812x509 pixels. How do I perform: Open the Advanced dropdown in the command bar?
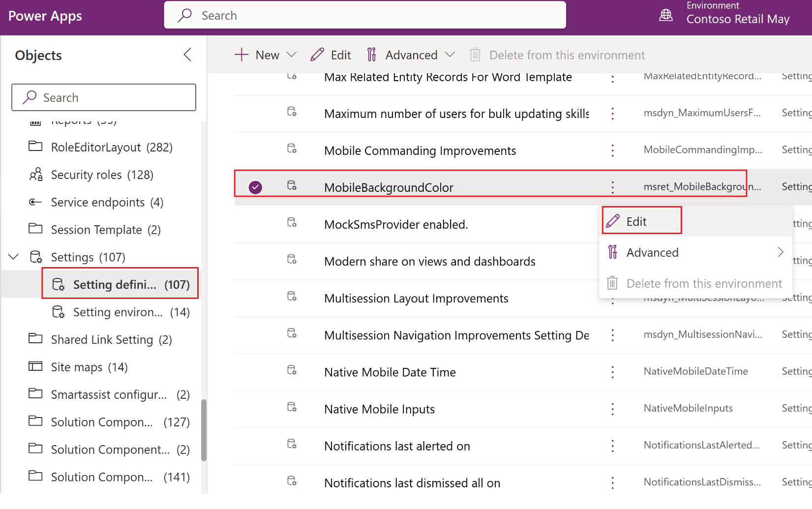click(x=450, y=55)
